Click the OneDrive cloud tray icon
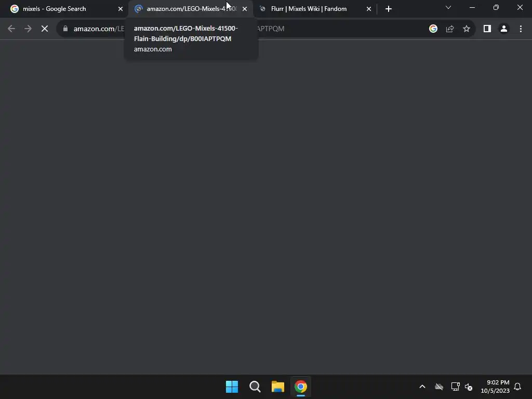Viewport: 532px width, 399px height. pyautogui.click(x=439, y=387)
